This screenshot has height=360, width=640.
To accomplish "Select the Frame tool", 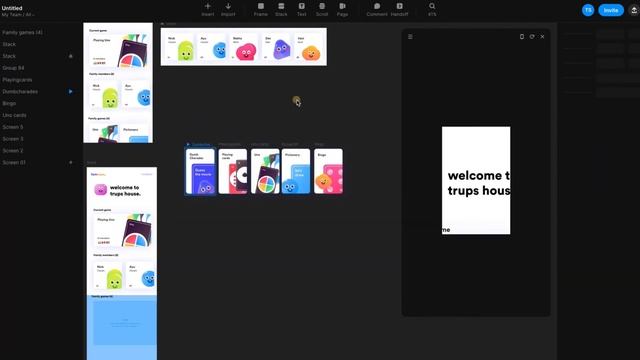I will click(260, 9).
